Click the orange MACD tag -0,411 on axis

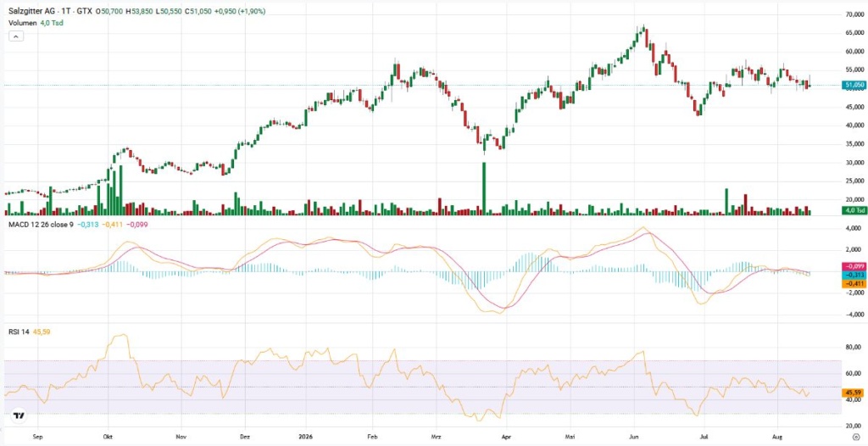(x=853, y=284)
